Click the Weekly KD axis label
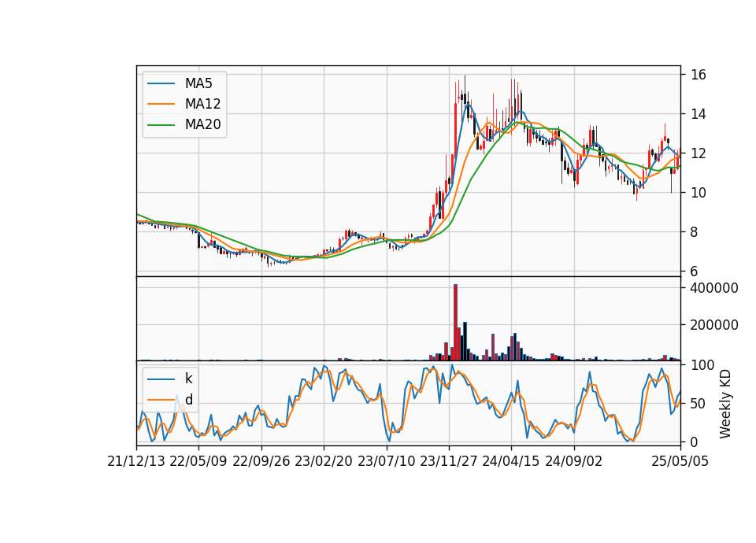 pyautogui.click(x=725, y=404)
